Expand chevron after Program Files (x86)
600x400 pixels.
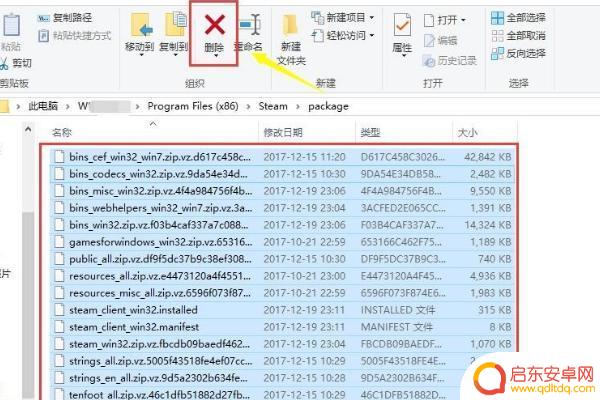[x=248, y=106]
